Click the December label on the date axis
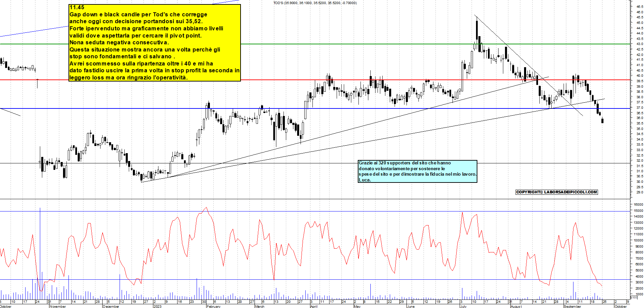Image resolution: width=644 pixels, height=308 pixels. point(111,306)
